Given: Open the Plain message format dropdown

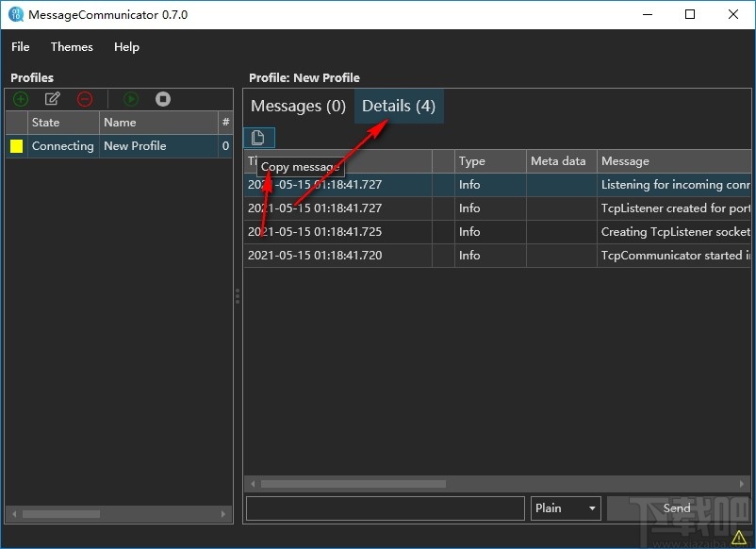Looking at the screenshot, I should tap(565, 507).
